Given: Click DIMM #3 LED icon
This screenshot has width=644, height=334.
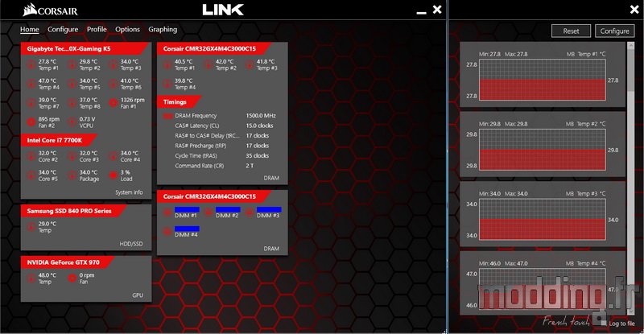Looking at the screenshot, I should point(250,212).
